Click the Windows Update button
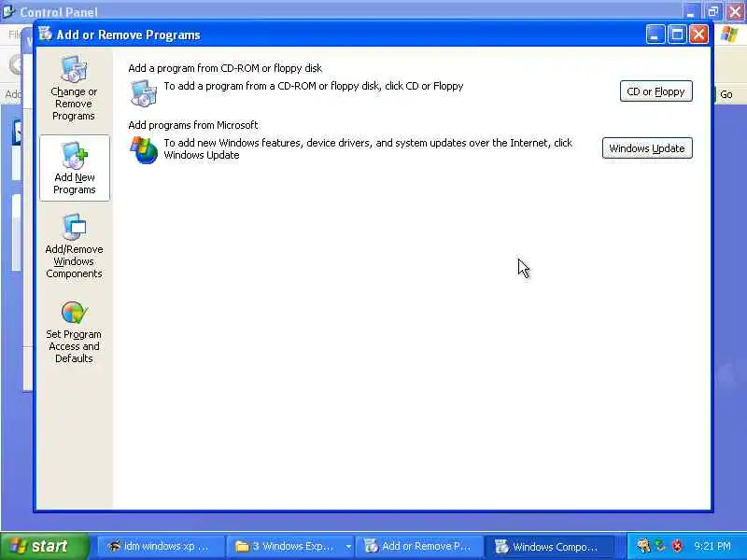 647,148
